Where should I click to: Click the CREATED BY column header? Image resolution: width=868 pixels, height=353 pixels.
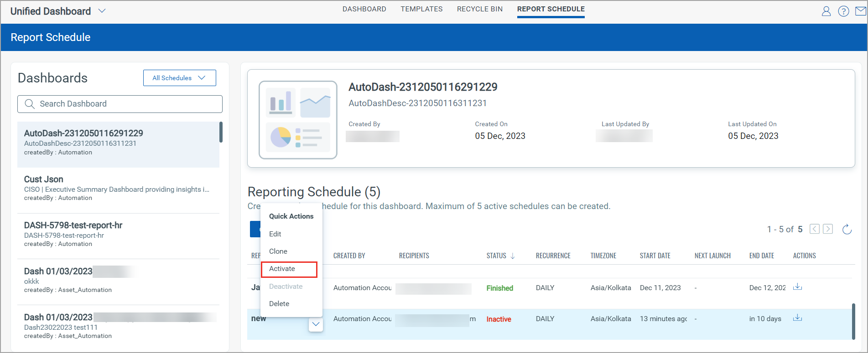tap(349, 256)
